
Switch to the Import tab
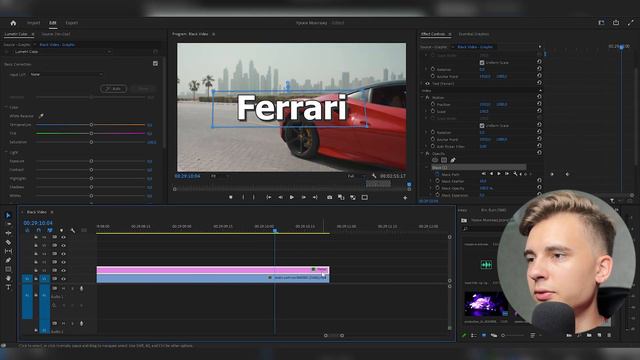(33, 23)
